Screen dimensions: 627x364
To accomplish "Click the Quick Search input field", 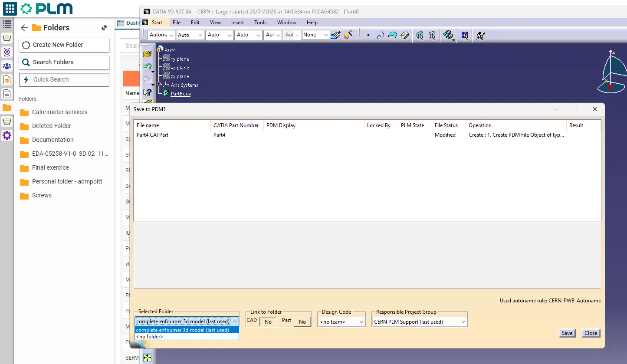I will (x=64, y=79).
